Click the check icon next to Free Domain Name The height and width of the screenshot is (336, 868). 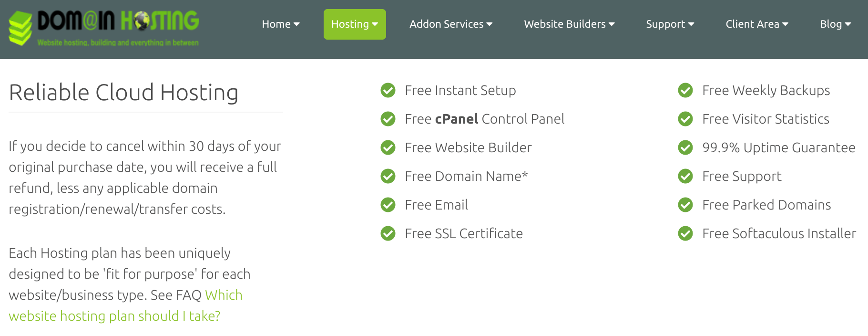point(388,176)
